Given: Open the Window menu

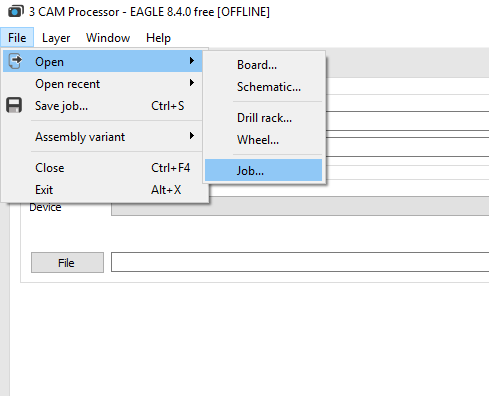Looking at the screenshot, I should [108, 38].
